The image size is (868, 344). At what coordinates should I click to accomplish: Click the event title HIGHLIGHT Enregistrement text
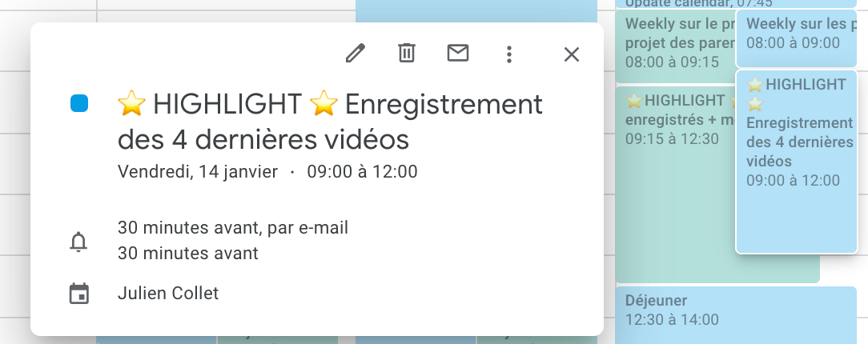[x=330, y=122]
